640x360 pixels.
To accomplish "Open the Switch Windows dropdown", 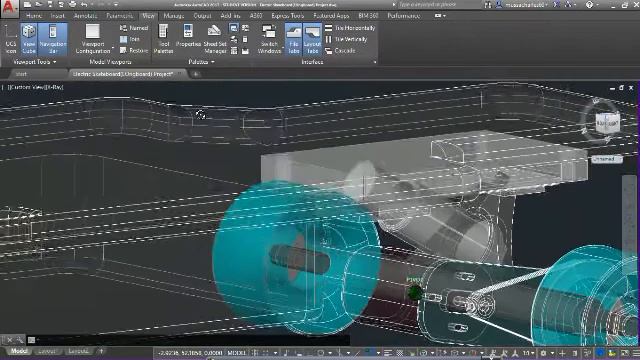I will (x=269, y=40).
